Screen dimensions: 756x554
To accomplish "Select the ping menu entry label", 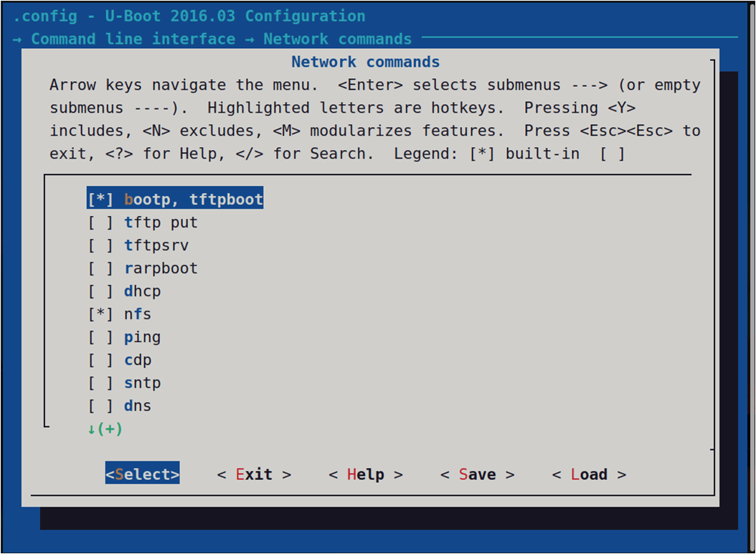I will point(142,337).
